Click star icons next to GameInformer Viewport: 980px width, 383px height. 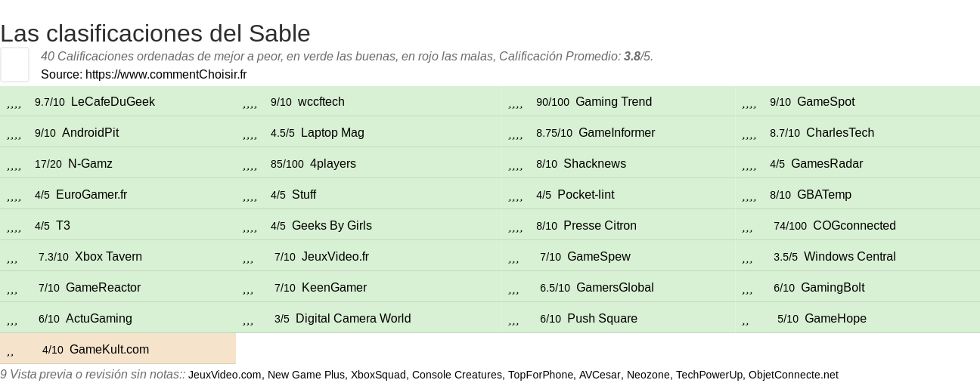(x=516, y=134)
